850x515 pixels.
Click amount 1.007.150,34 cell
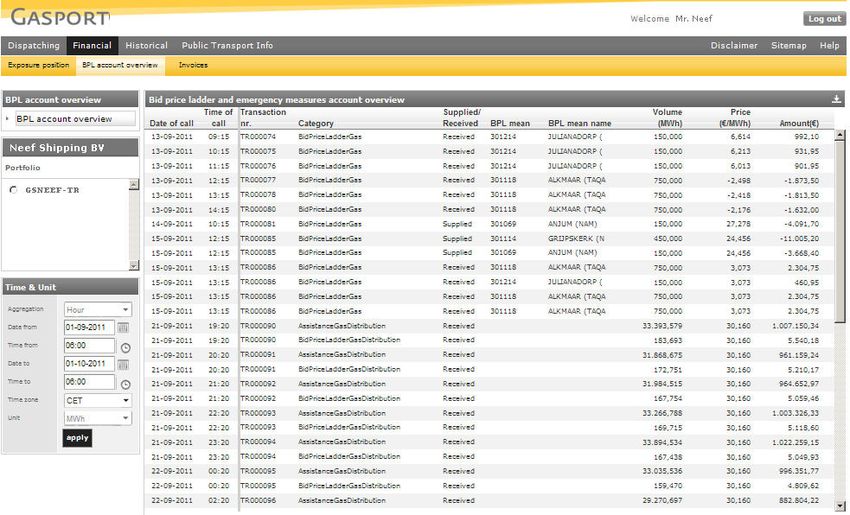click(796, 326)
